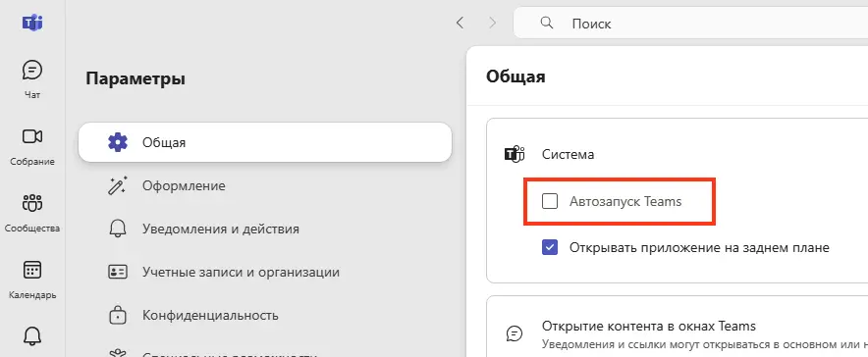Open Activity bell icon in sidebar
The image size is (868, 357).
pos(32,334)
